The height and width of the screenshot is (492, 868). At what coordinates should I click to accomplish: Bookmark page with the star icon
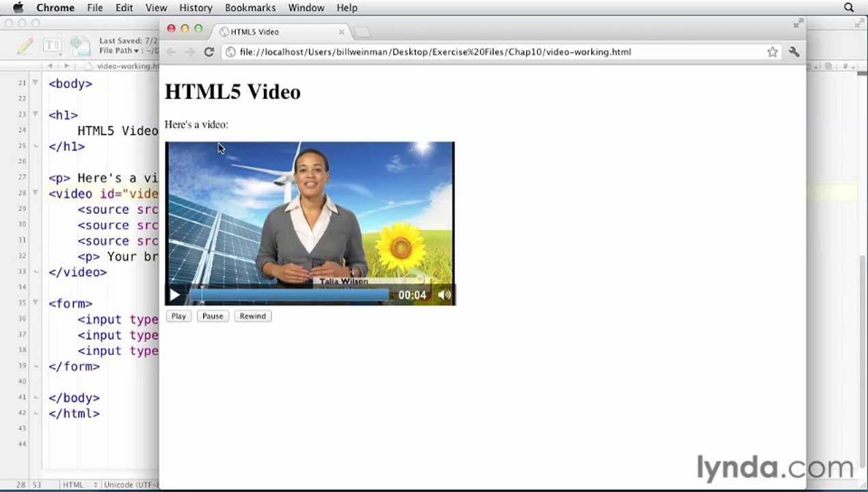[772, 52]
